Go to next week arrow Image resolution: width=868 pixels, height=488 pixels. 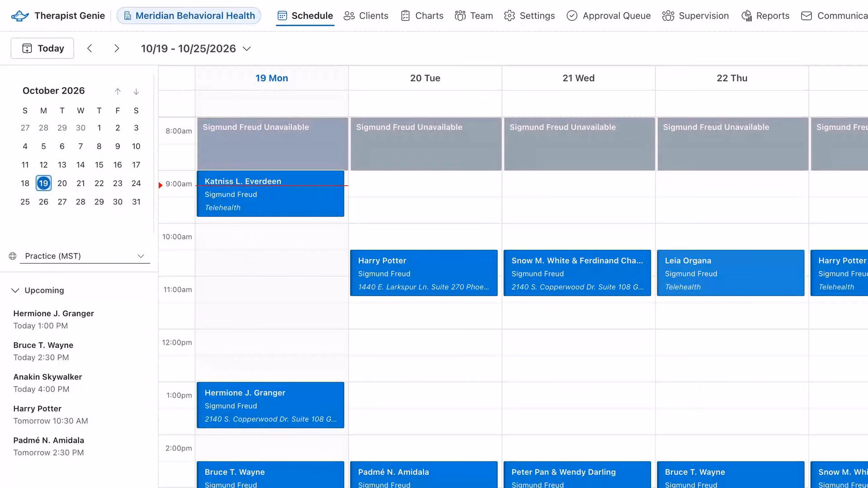(117, 48)
